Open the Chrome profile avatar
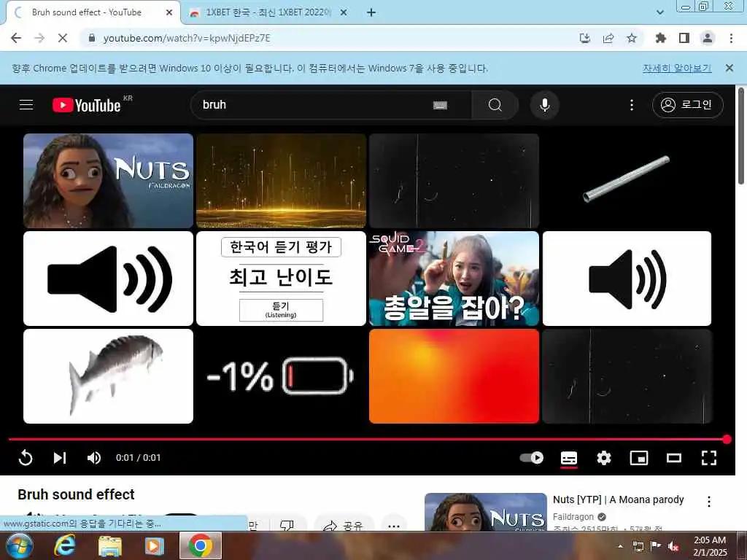This screenshot has height=560, width=747. (708, 38)
